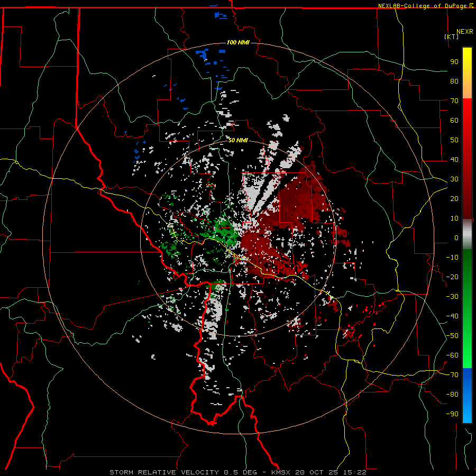Screen dimensions: 476x476
Task: Click the -10 value on the velocity scale
Action: coord(452,258)
